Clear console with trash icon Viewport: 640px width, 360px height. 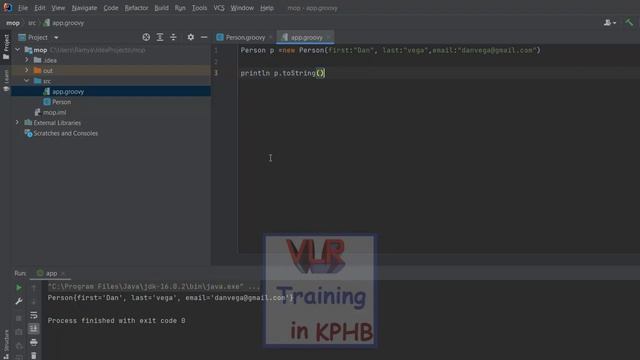(34, 356)
